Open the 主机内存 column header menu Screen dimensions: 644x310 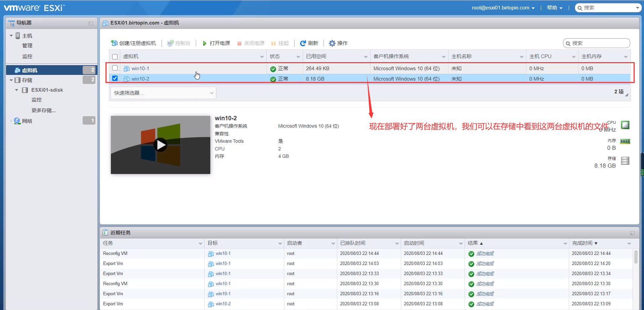[x=626, y=57]
